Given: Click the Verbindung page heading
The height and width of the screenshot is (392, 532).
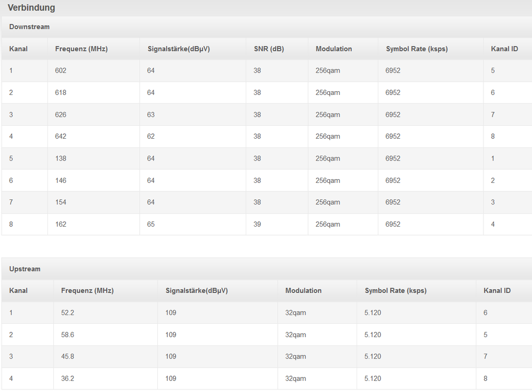Looking at the screenshot, I should point(31,8).
